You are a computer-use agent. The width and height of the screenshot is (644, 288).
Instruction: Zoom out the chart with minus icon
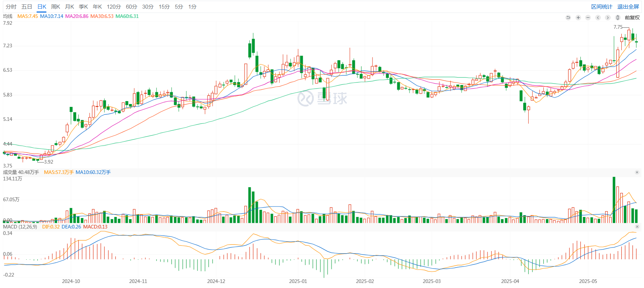point(588,18)
